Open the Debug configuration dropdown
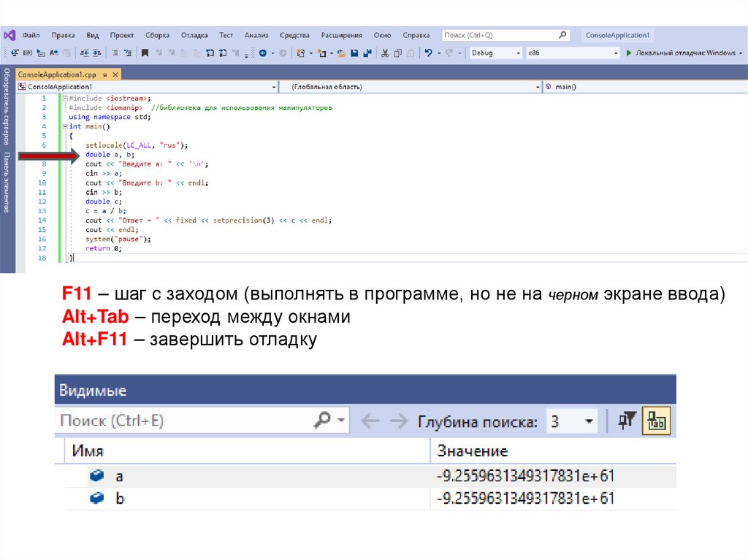The width and height of the screenshot is (748, 560). coord(518,53)
